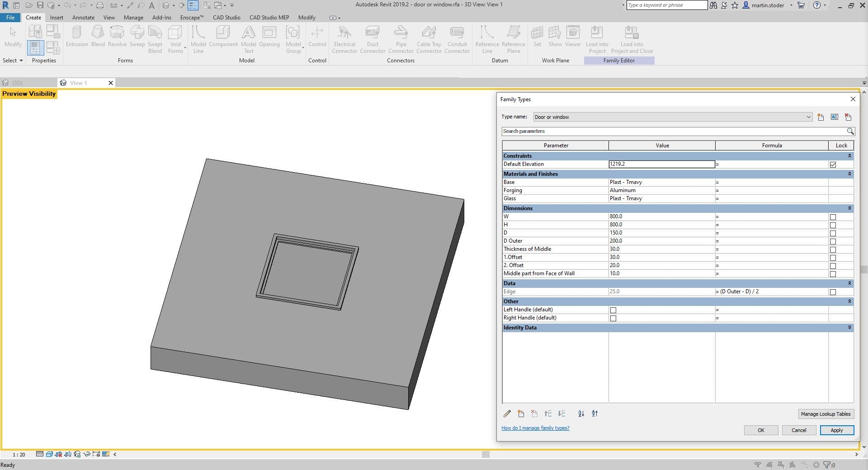The image size is (868, 470).
Task: Click the New Parameter icon
Action: (521, 414)
